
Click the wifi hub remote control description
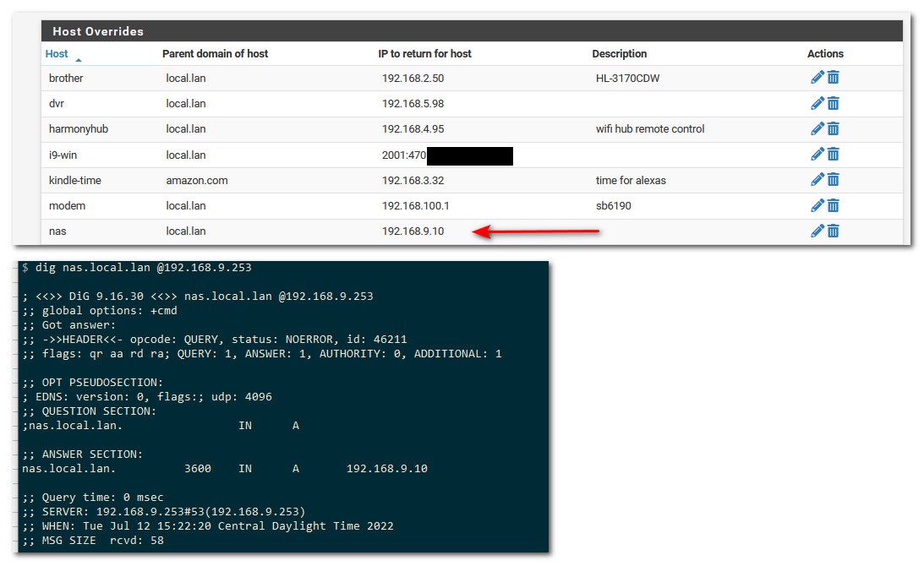click(x=650, y=129)
